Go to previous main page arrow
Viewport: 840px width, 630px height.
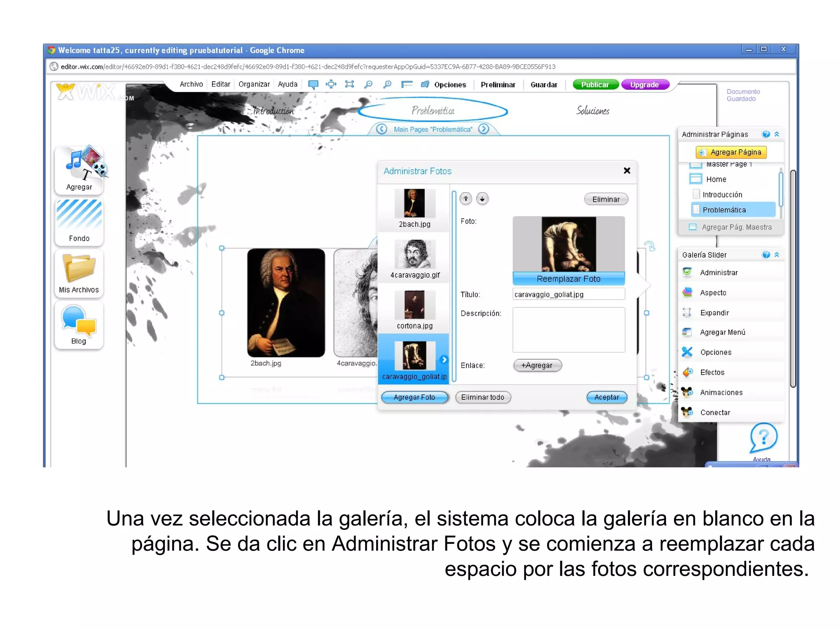(381, 129)
